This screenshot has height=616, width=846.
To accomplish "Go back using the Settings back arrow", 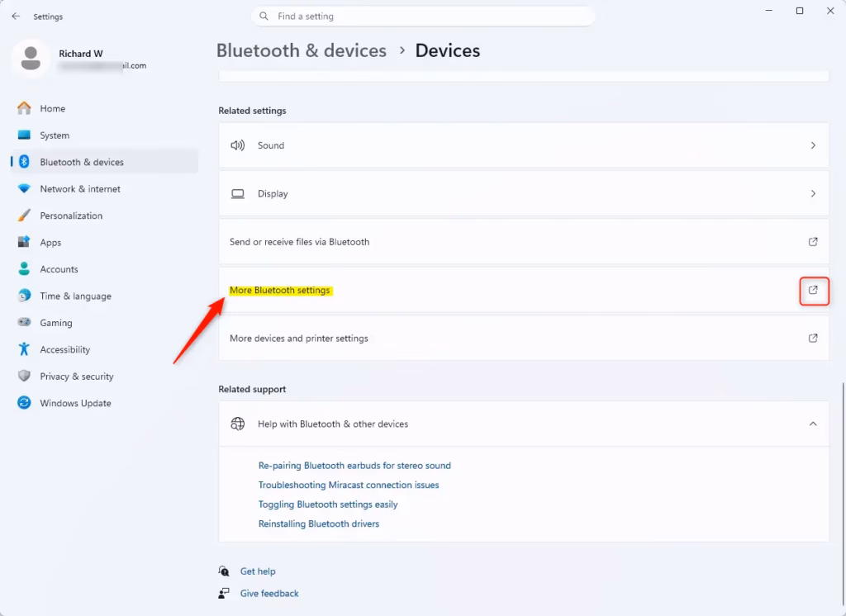I will click(16, 17).
